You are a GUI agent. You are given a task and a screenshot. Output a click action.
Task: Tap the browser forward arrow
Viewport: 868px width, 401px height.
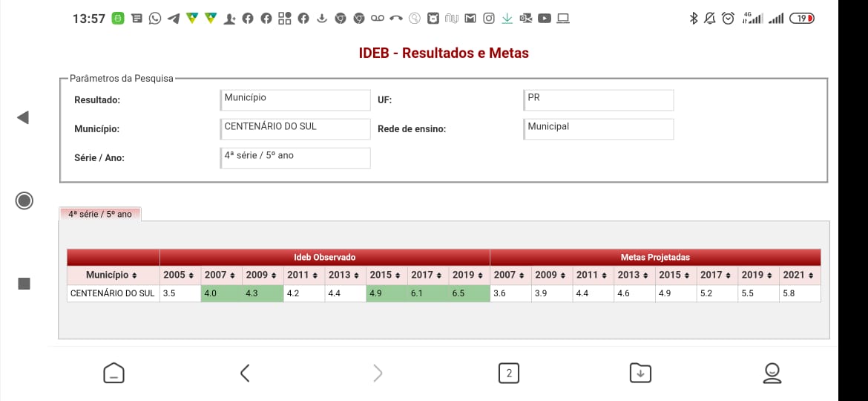378,373
